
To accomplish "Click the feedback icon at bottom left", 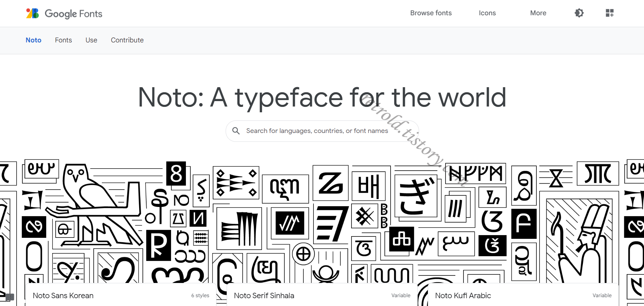I will 10,298.
